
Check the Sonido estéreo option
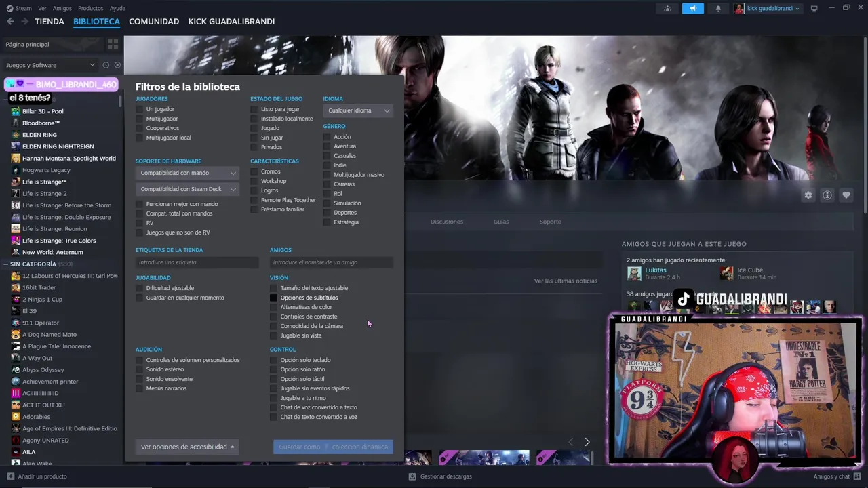pyautogui.click(x=140, y=369)
